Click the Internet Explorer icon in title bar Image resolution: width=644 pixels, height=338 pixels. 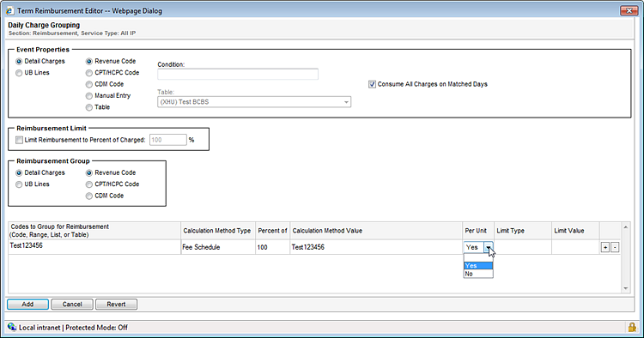point(9,10)
